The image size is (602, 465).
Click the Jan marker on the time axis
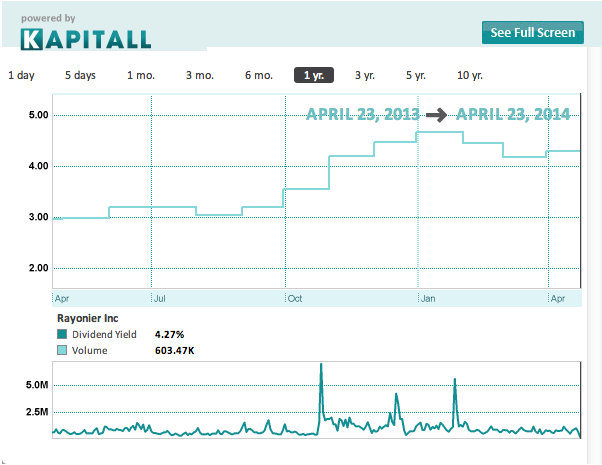[428, 298]
